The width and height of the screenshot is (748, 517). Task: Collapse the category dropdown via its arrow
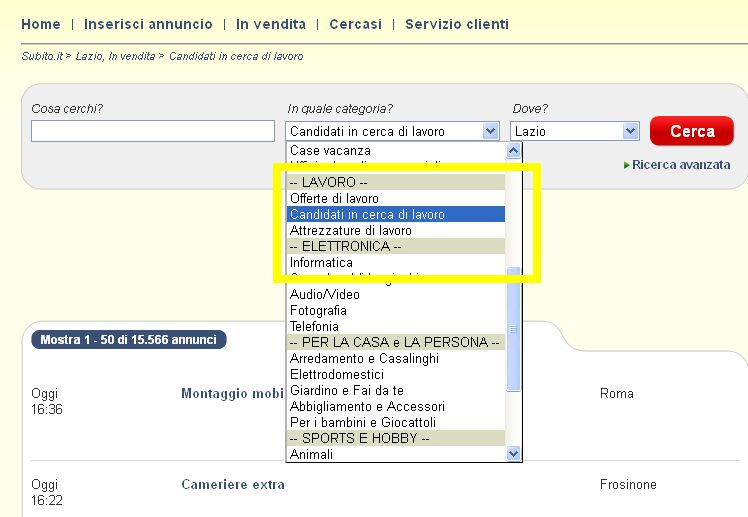[490, 131]
